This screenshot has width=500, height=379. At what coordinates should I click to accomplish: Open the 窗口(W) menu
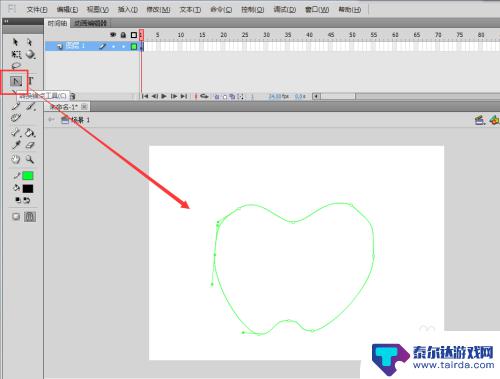pyautogui.click(x=317, y=10)
